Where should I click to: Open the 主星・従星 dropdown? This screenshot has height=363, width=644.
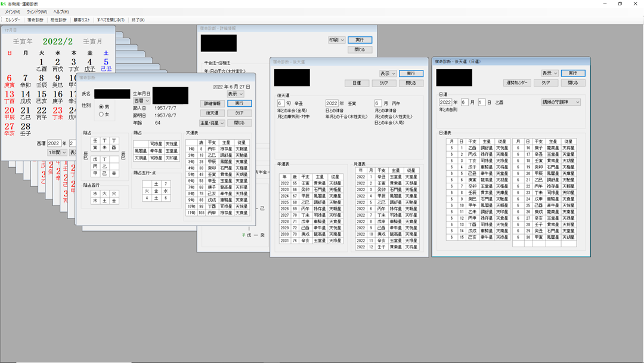point(213,123)
